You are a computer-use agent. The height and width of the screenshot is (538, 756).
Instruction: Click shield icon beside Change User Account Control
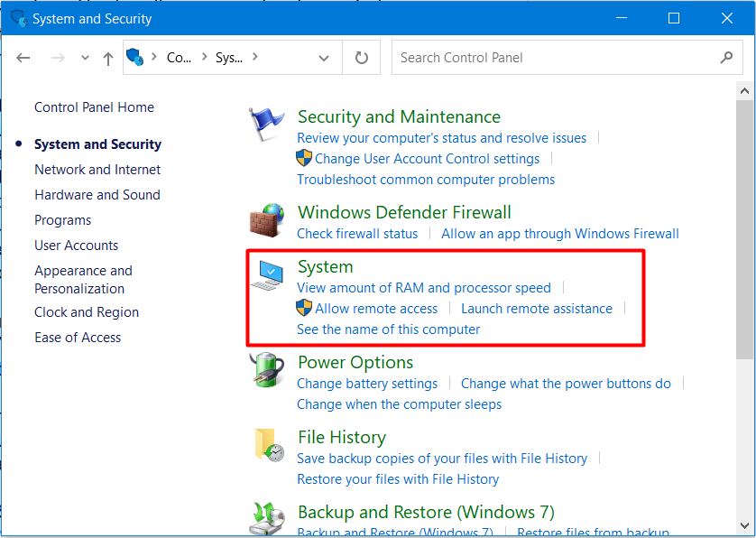point(304,158)
